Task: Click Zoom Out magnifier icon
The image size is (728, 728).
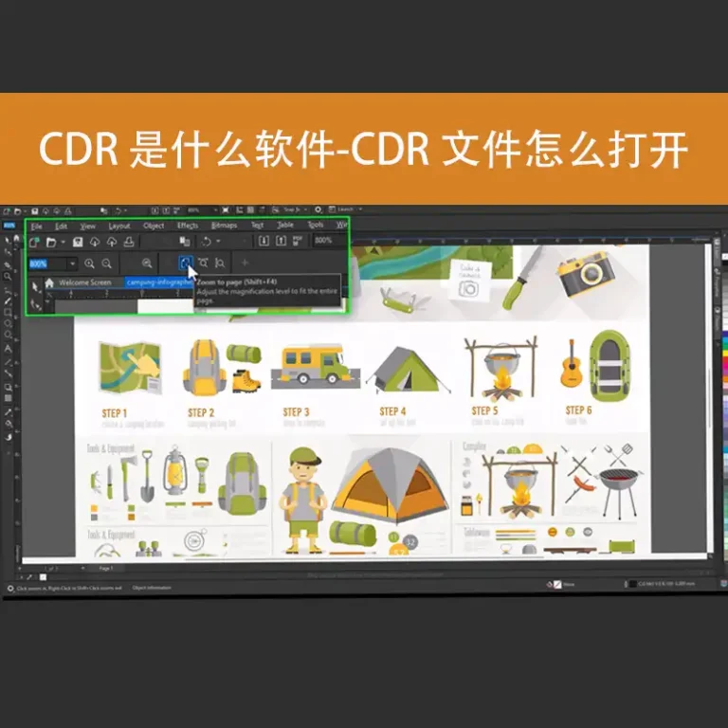Action: click(106, 264)
